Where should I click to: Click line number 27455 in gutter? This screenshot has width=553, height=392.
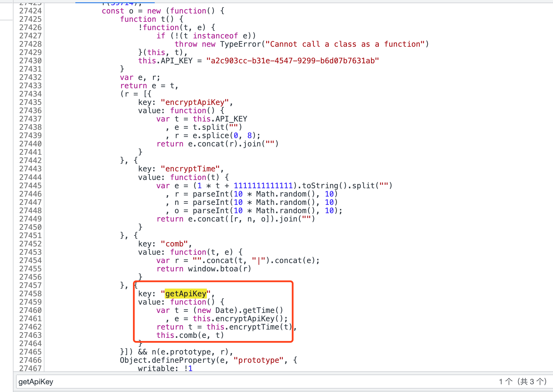(30, 269)
